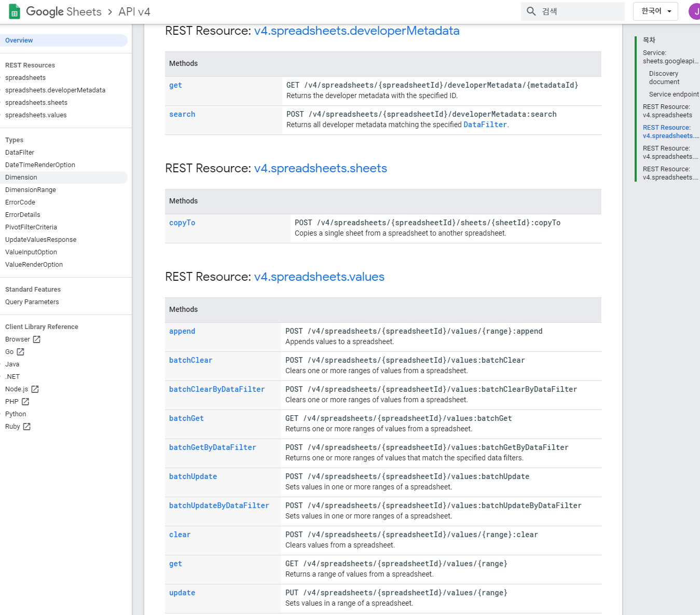
Task: Click the Google Sheets logo icon
Action: pyautogui.click(x=15, y=11)
